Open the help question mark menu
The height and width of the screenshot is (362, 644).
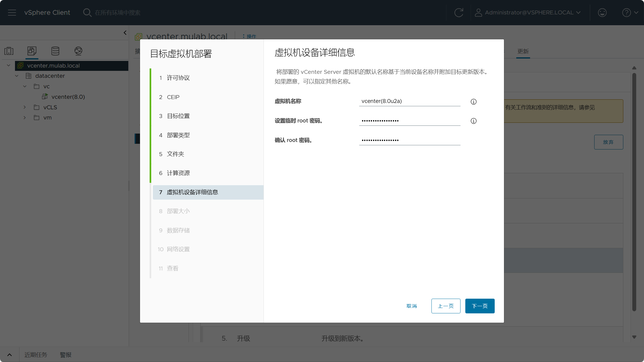[630, 13]
